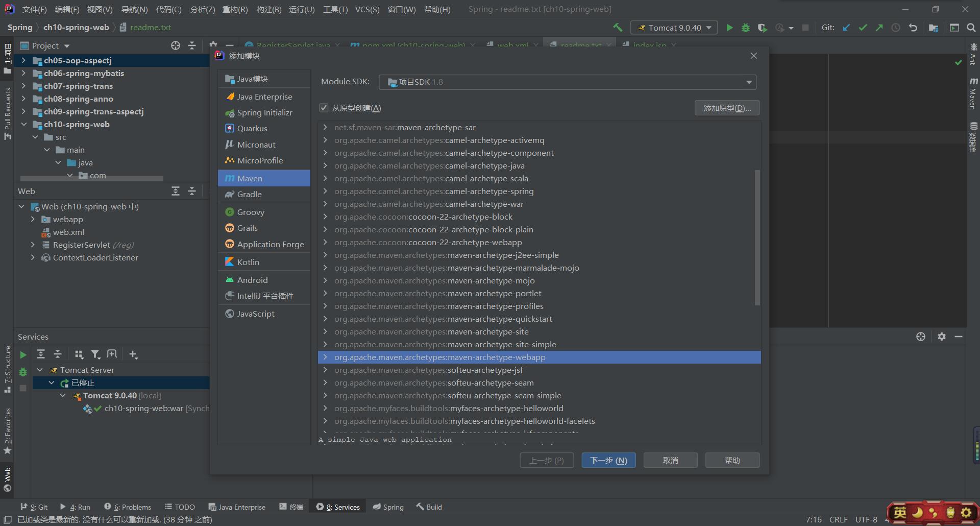Open the Spring tool window tab
This screenshot has height=526, width=980.
coord(388,507)
